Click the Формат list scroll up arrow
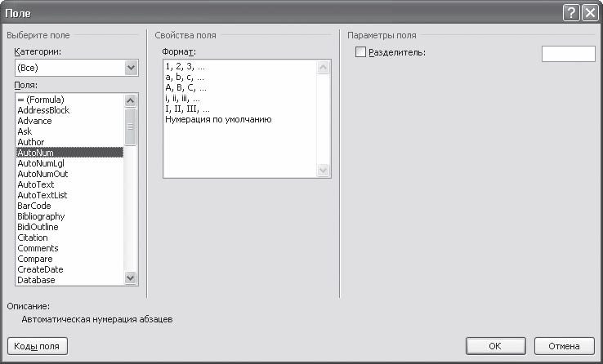 click(323, 68)
